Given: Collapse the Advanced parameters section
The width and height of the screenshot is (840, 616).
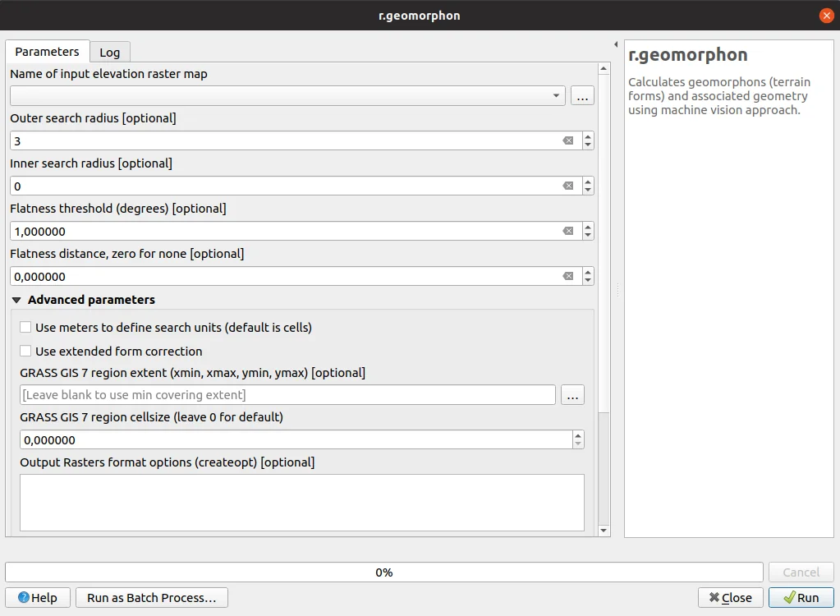Looking at the screenshot, I should click(16, 301).
